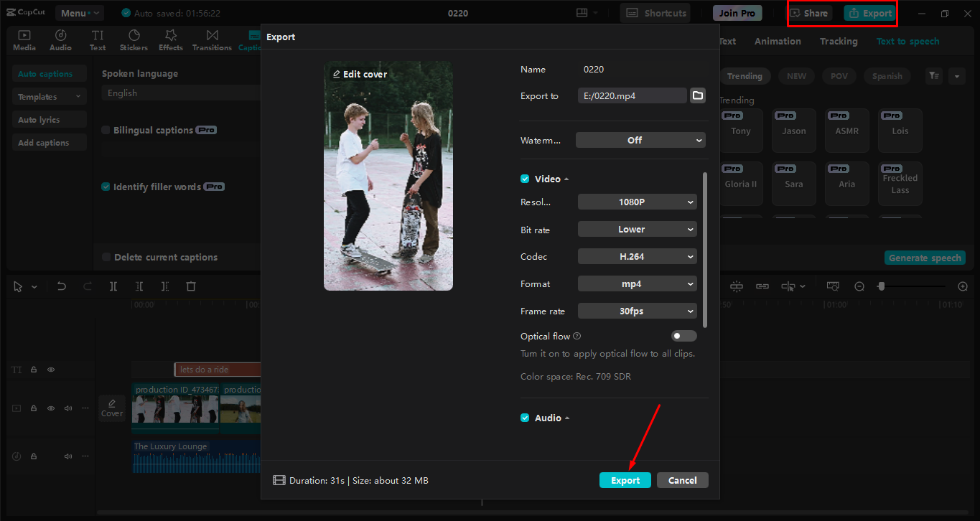Switch to the Media tab

[24, 40]
